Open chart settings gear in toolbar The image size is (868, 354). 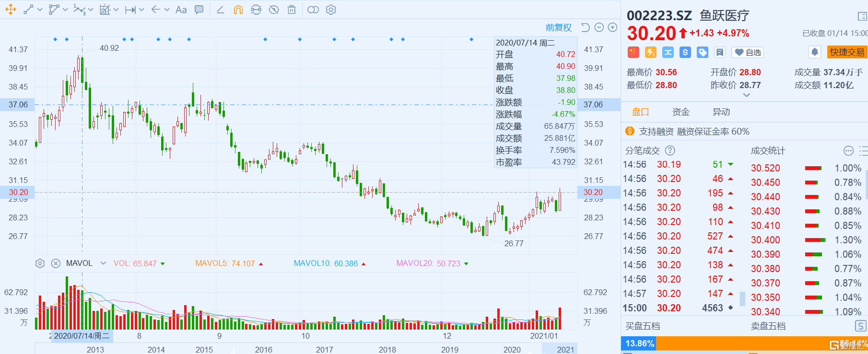[331, 10]
